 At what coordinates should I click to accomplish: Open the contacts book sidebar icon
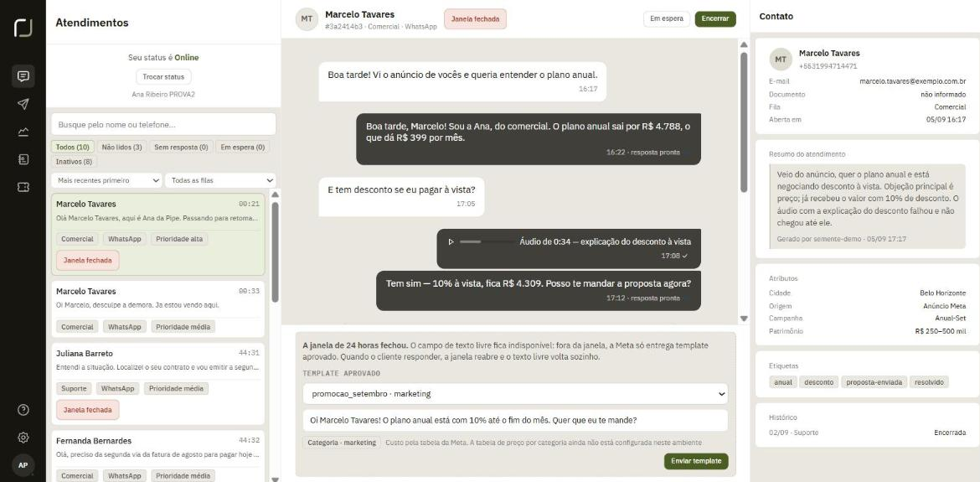coord(23,159)
